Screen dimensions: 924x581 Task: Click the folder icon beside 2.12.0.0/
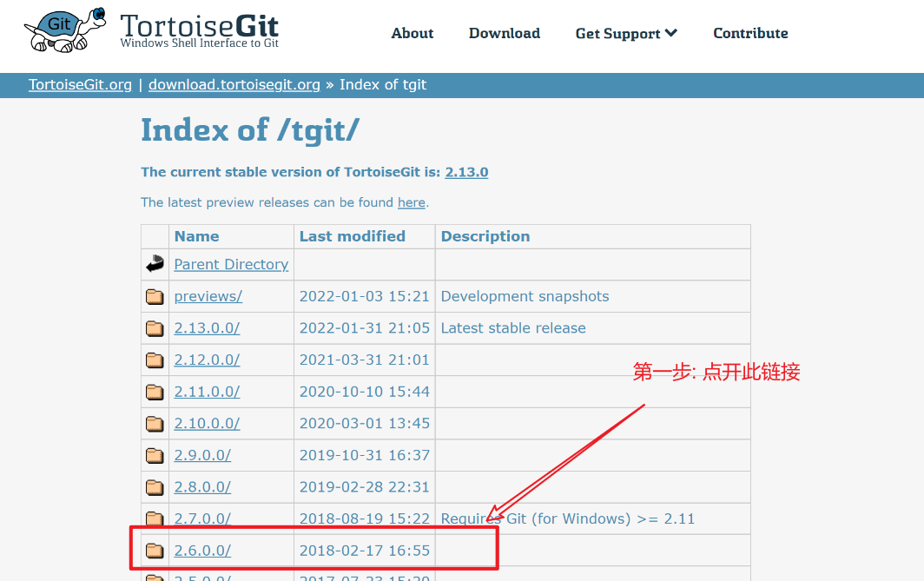tap(155, 360)
